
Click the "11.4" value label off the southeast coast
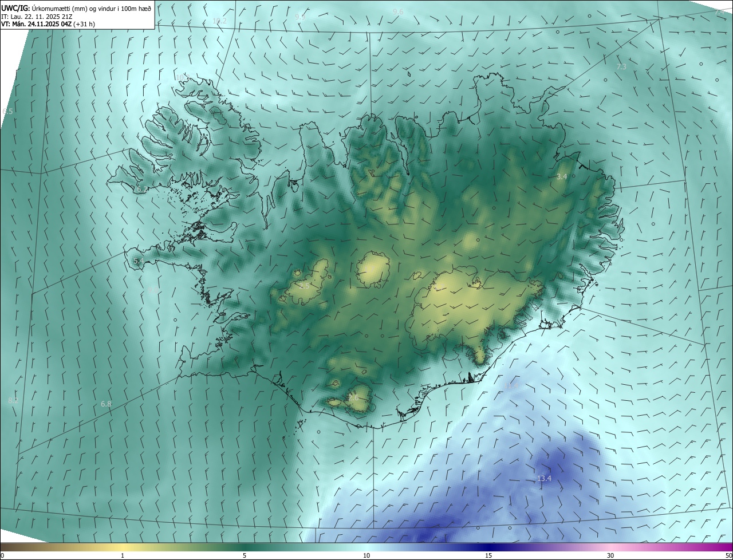(512, 386)
